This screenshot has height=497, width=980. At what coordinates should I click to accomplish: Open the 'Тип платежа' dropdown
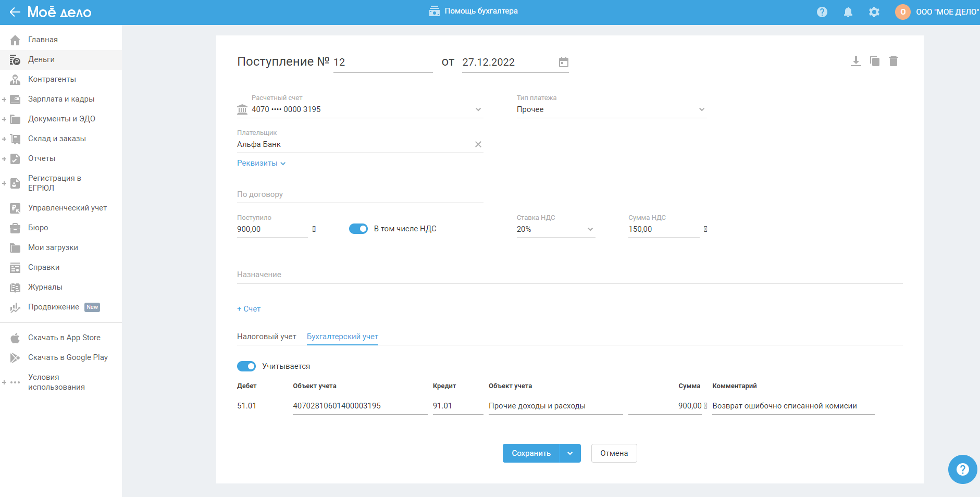[611, 109]
